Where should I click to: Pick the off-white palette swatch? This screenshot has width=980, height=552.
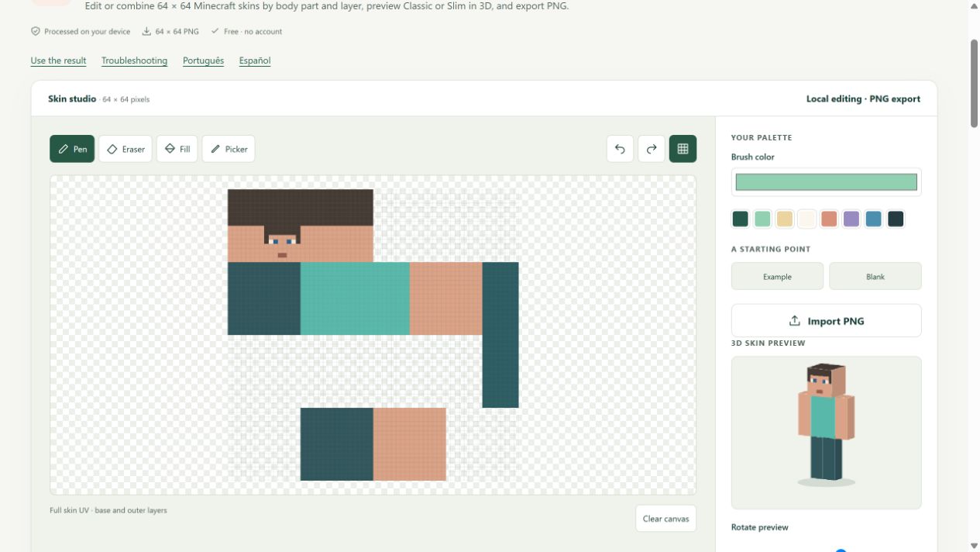(806, 219)
